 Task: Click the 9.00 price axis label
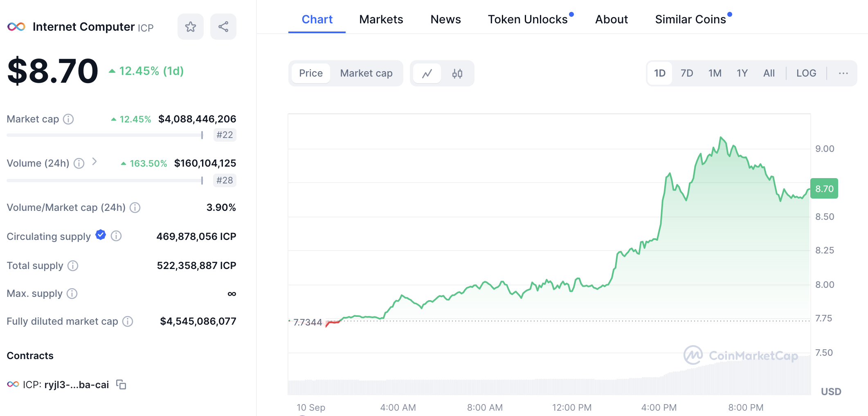(825, 149)
